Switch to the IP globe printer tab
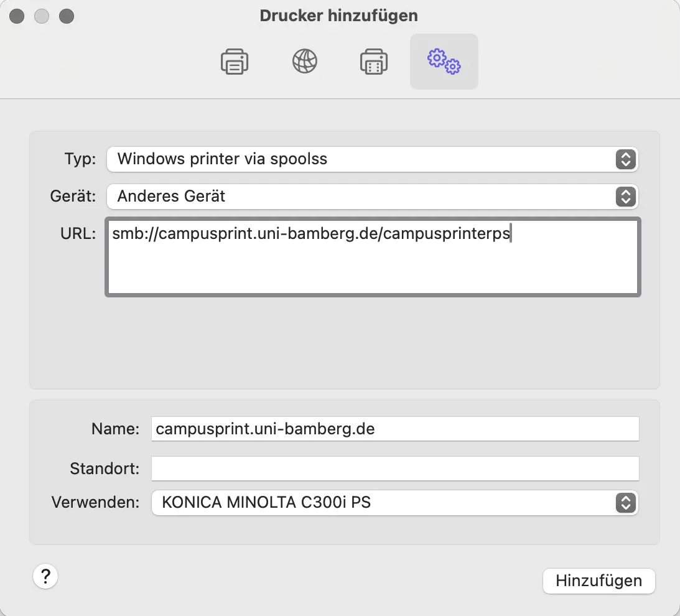This screenshot has width=680, height=616. pyautogui.click(x=304, y=61)
